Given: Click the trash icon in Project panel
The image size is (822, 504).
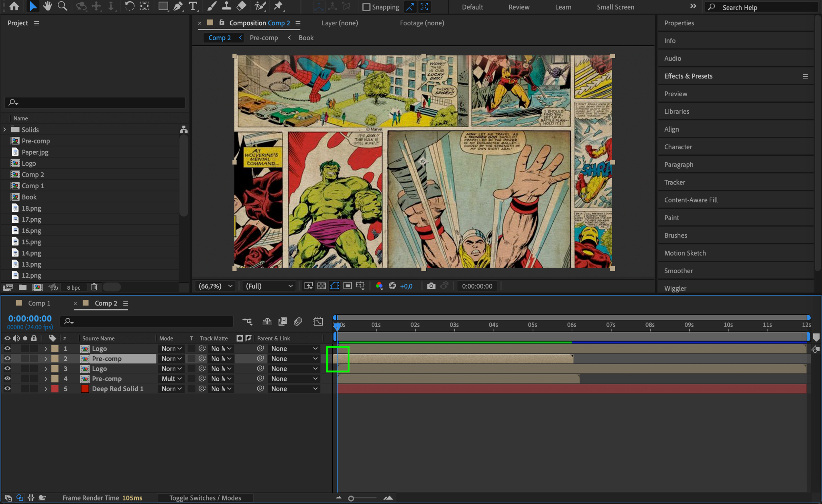Looking at the screenshot, I should pyautogui.click(x=94, y=287).
